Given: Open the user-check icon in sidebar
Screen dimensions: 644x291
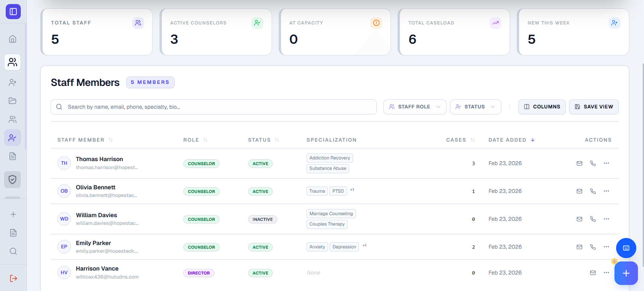Looking at the screenshot, I should (x=12, y=138).
